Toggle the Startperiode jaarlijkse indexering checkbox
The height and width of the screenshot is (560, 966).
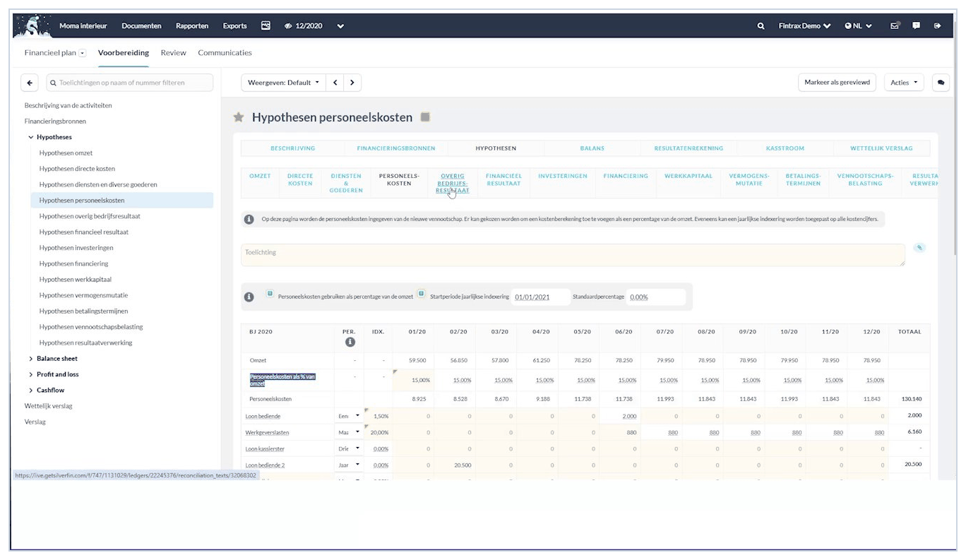(422, 294)
